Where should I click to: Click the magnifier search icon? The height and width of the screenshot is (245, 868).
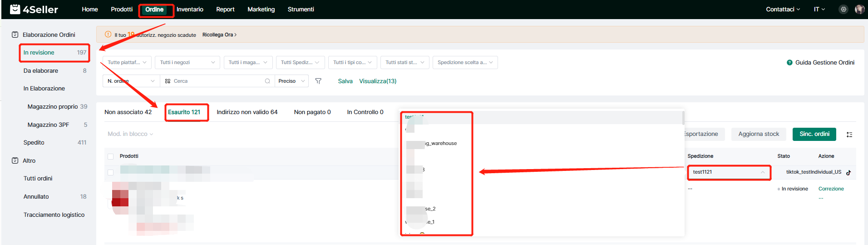click(267, 81)
